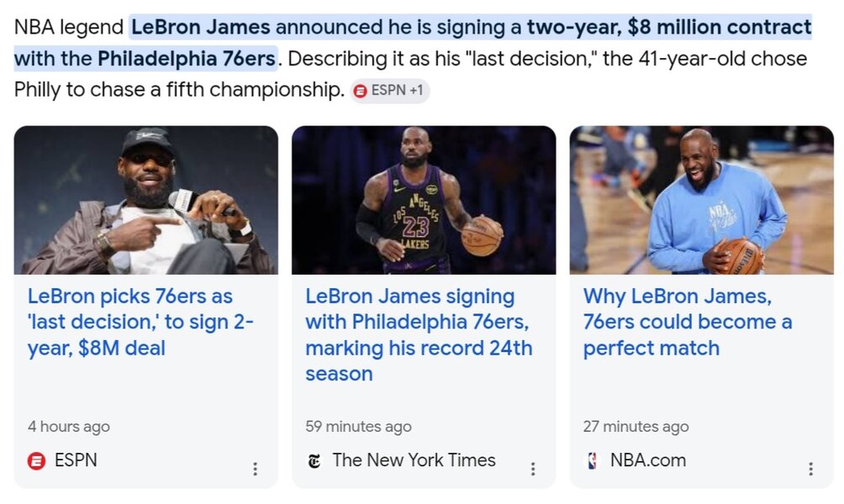The image size is (844, 504).
Task: Open the ESPN card three-dot menu
Action: point(256,469)
